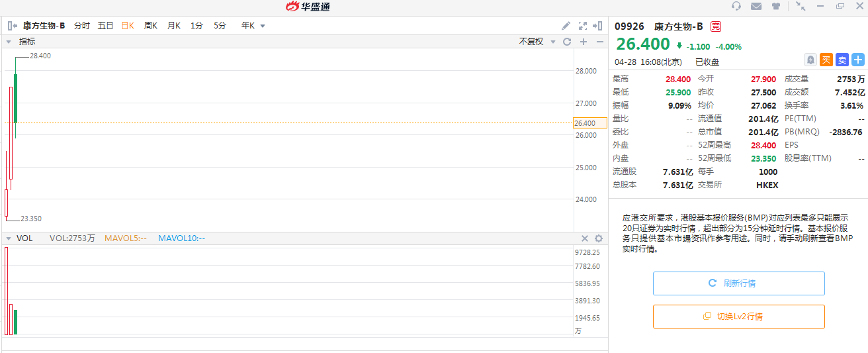Zoom out chart with minus icon

[x=600, y=42]
